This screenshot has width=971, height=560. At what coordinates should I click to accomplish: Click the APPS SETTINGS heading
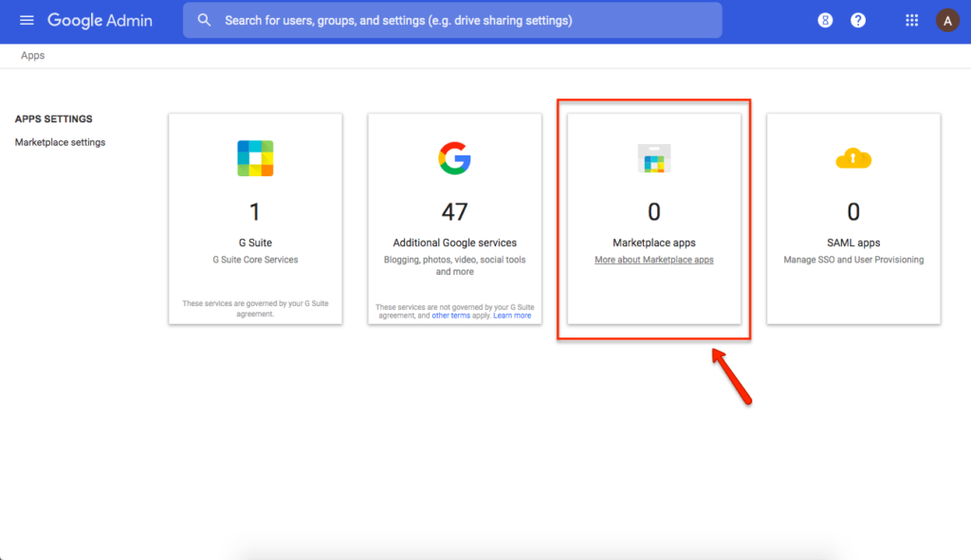54,118
